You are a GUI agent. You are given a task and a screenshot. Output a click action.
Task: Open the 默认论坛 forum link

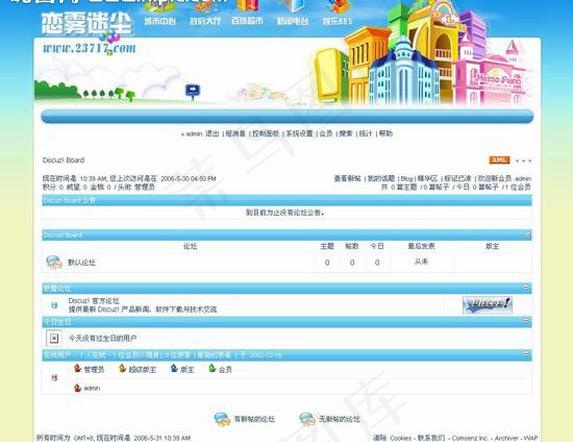81,262
